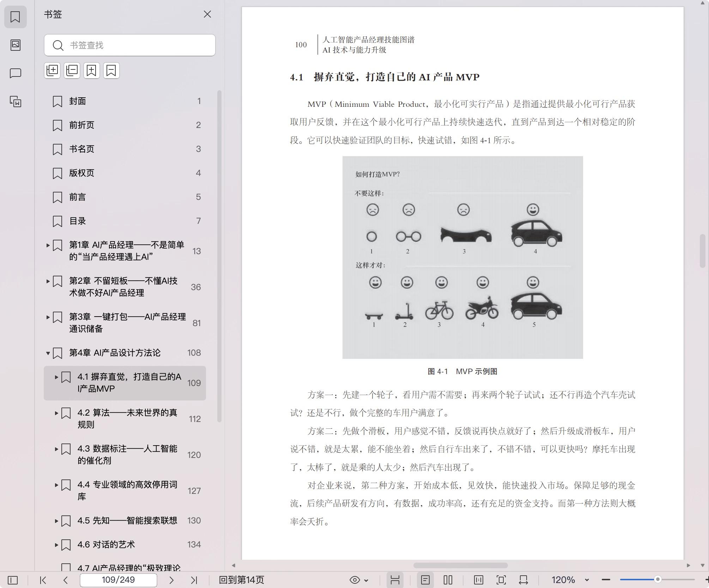Click 回到第14页 link
This screenshot has width=709, height=588.
[241, 580]
